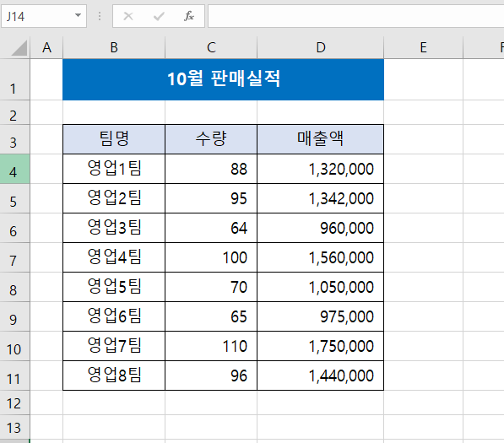Click quantity cell with value 96
504x443 pixels.
pyautogui.click(x=211, y=375)
